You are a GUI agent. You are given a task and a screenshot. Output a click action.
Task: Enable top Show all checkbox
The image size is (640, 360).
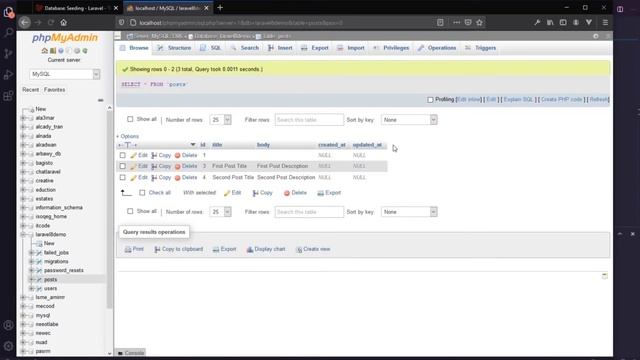pyautogui.click(x=130, y=119)
